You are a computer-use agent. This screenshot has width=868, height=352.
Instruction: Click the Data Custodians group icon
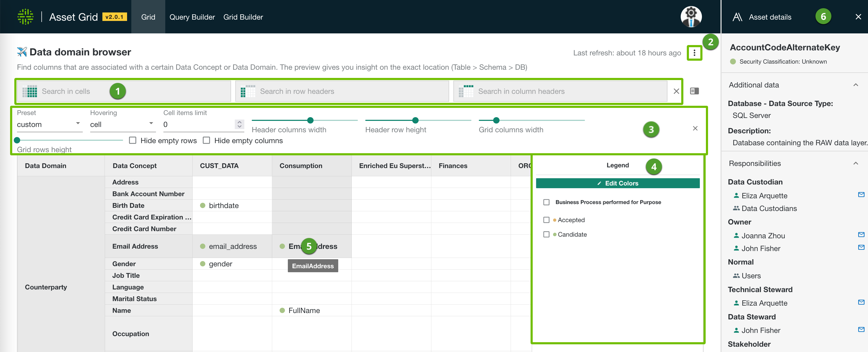(736, 208)
